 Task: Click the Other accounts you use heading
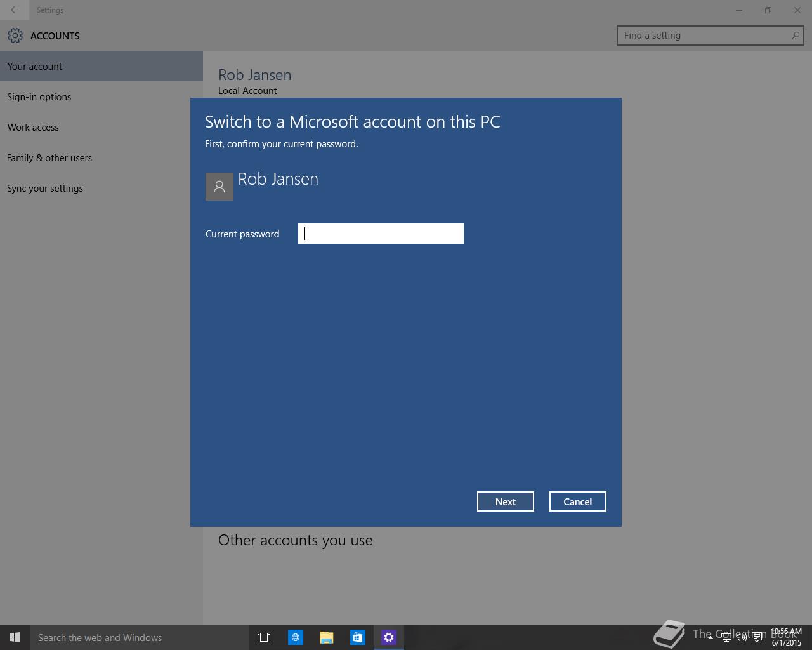pos(296,540)
